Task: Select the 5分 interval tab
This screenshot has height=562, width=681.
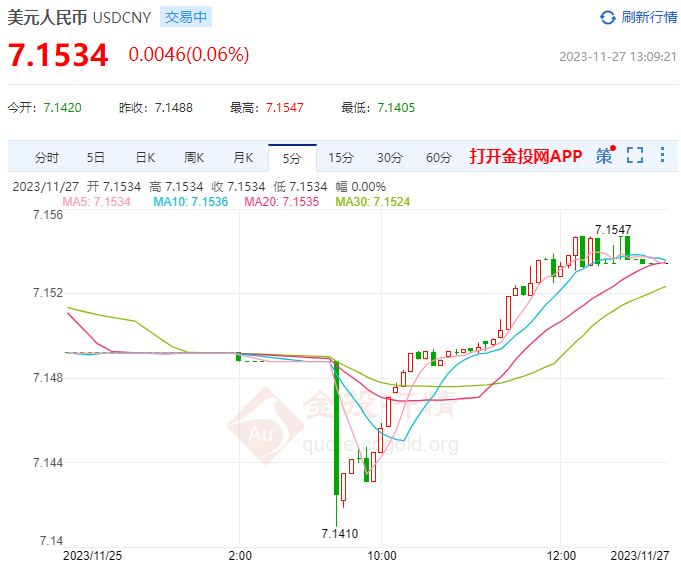Action: (x=292, y=157)
